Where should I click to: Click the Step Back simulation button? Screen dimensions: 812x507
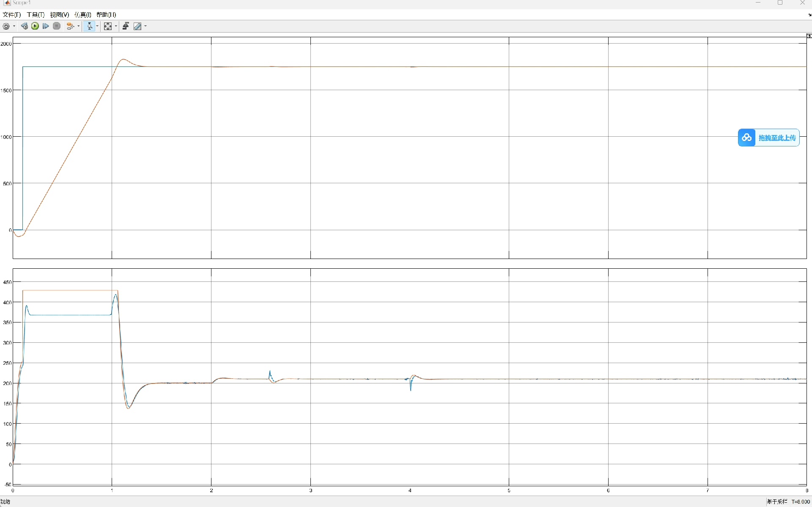25,26
